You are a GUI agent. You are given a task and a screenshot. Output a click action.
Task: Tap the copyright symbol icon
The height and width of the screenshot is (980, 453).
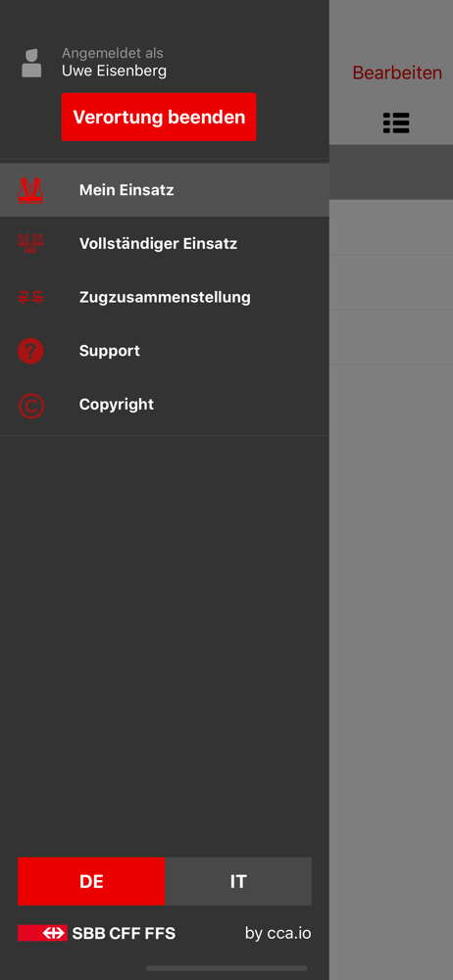point(30,405)
